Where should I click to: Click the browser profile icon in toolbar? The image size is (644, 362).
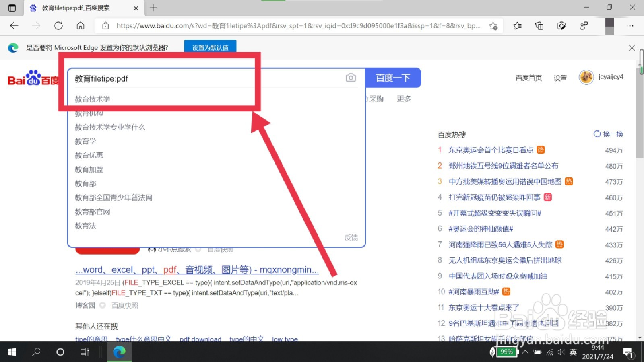click(583, 25)
